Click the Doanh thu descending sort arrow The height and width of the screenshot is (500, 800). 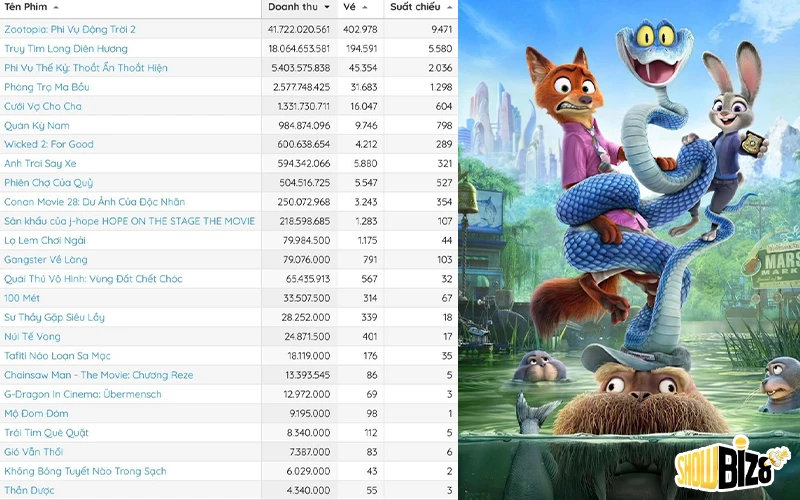tap(326, 8)
